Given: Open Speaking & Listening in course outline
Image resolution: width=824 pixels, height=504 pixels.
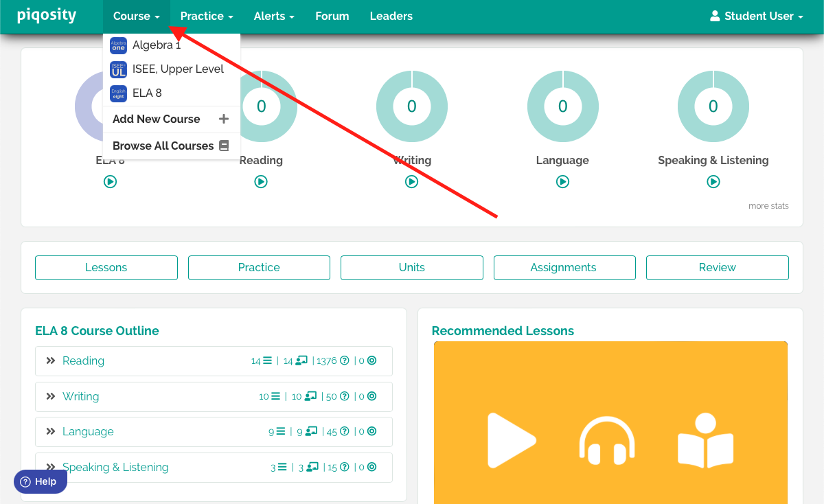Looking at the screenshot, I should [x=115, y=467].
